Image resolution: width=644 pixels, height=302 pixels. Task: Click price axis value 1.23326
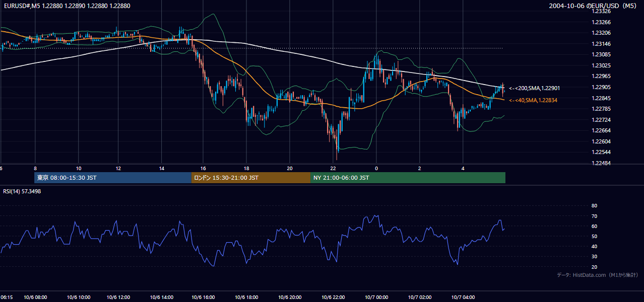(601, 11)
